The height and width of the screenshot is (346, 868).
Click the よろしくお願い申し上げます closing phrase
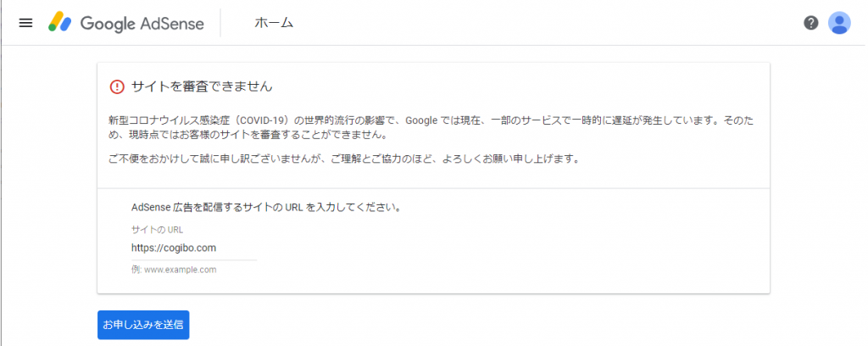pyautogui.click(x=510, y=159)
